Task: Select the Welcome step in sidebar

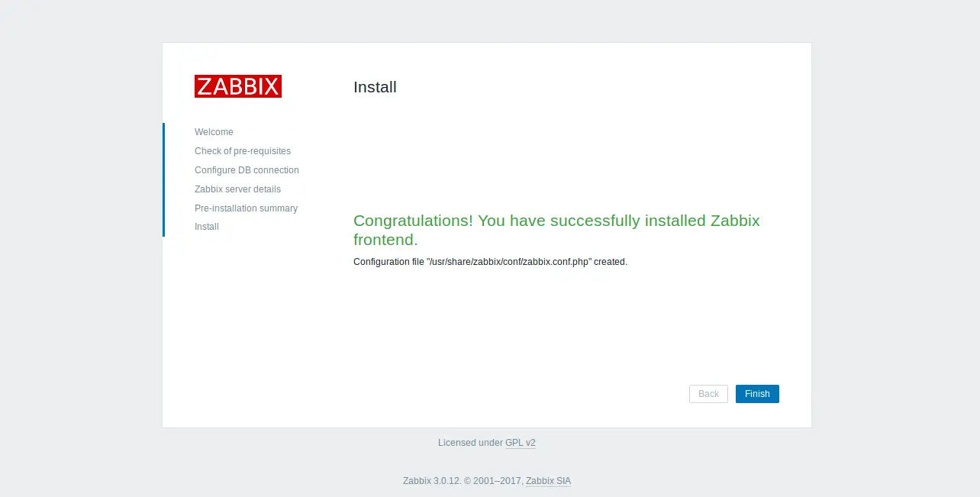Action: tap(214, 132)
